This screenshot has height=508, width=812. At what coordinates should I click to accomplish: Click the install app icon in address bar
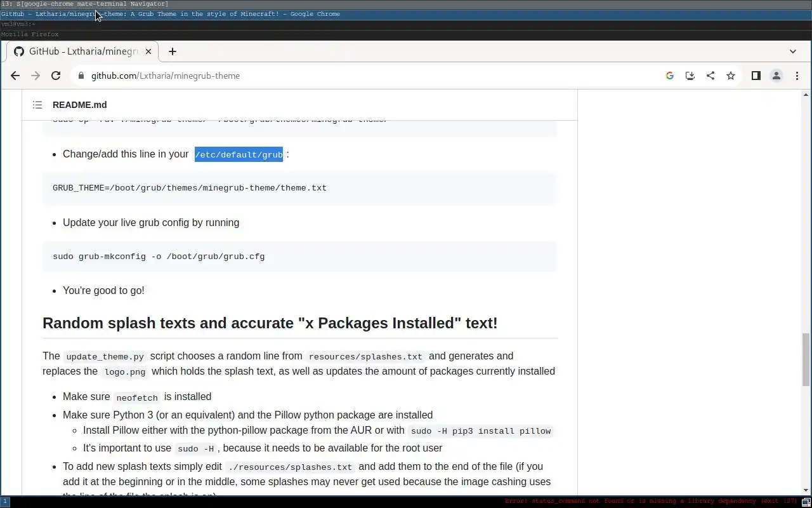pyautogui.click(x=690, y=76)
